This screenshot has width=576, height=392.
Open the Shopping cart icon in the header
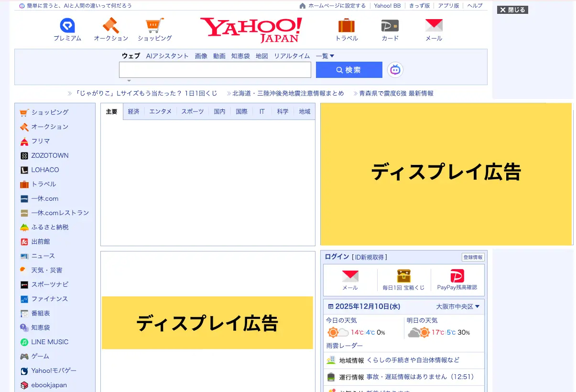click(154, 26)
